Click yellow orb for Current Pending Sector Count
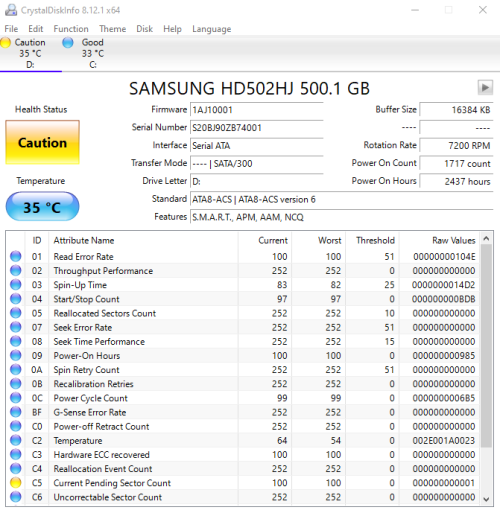500x513 pixels. click(x=16, y=483)
